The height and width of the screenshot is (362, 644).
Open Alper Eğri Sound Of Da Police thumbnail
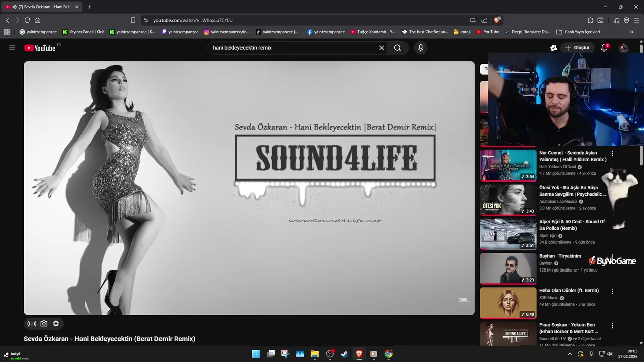tap(508, 234)
